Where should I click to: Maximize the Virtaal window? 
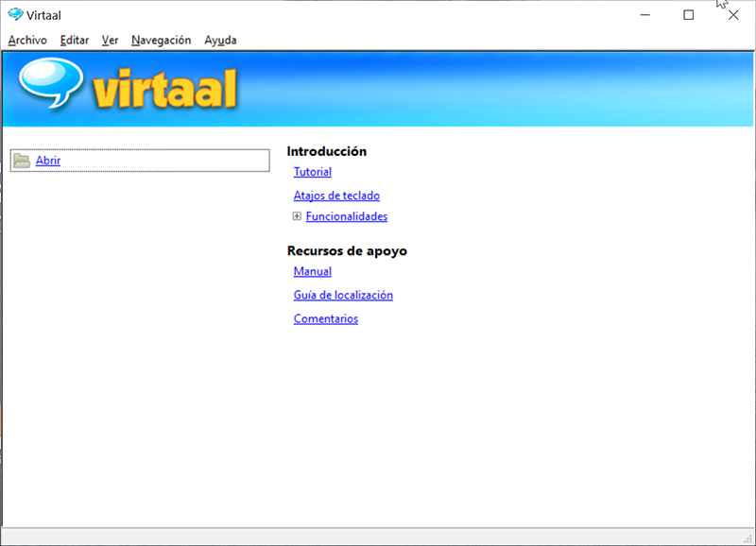pyautogui.click(x=689, y=15)
